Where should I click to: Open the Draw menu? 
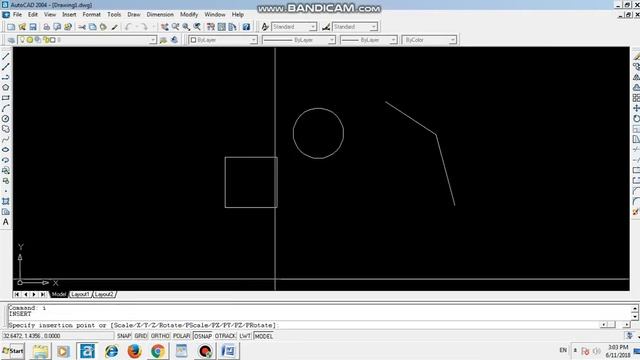pyautogui.click(x=133, y=14)
